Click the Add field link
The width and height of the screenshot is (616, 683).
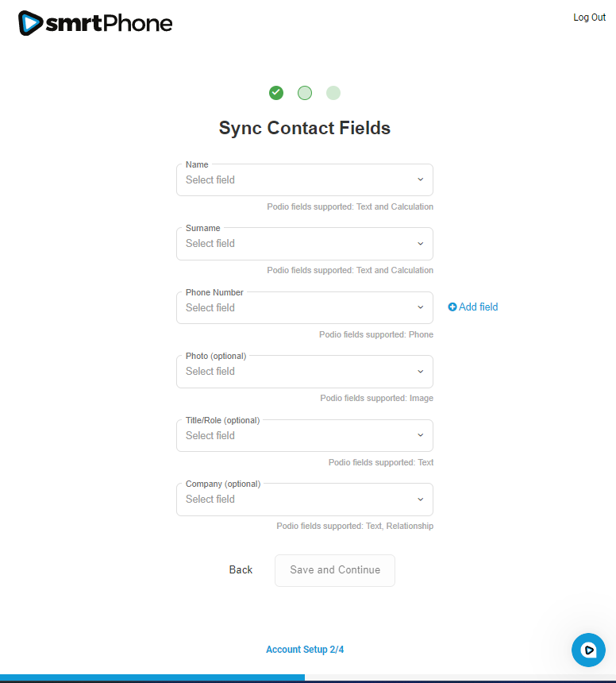[x=478, y=307]
